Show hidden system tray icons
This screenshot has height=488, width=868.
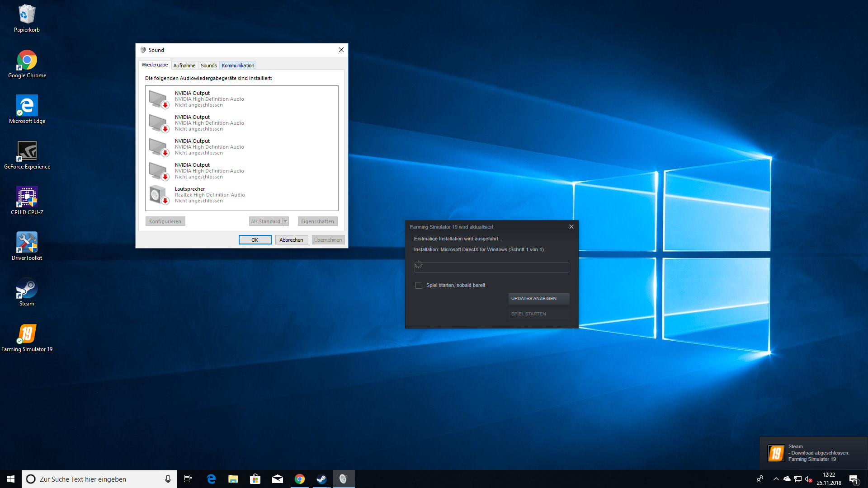(776, 479)
